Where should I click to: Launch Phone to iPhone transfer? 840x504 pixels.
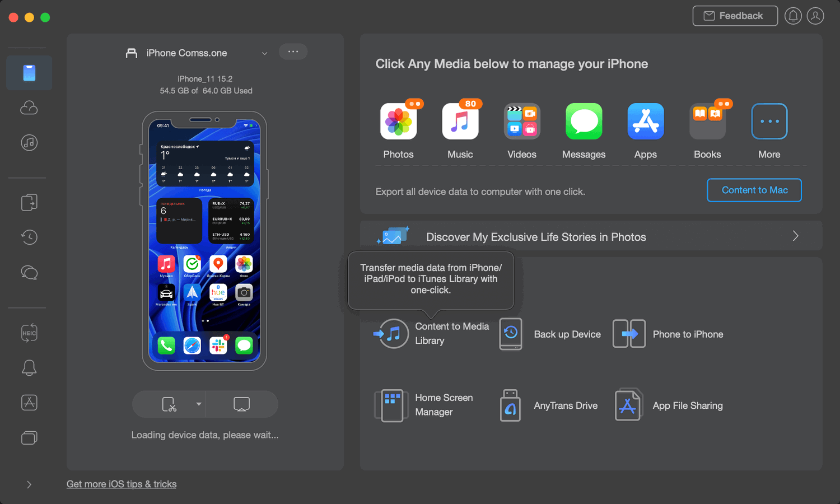pos(668,334)
